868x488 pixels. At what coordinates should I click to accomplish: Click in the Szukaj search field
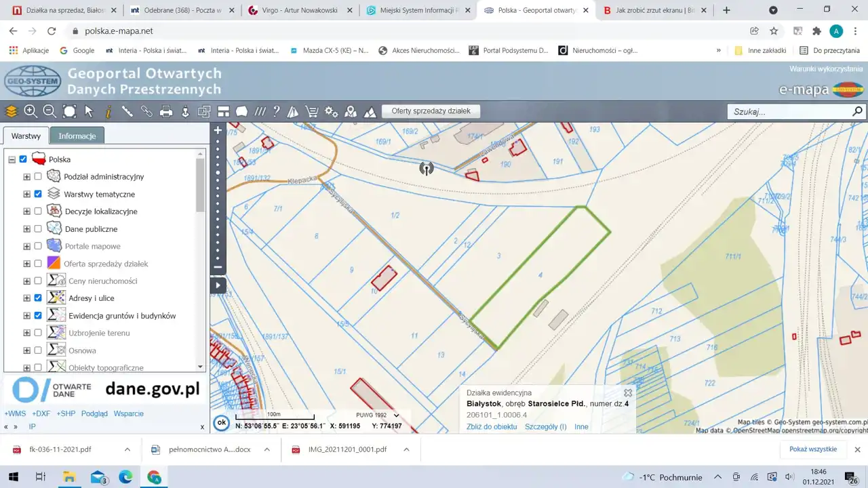pos(787,112)
